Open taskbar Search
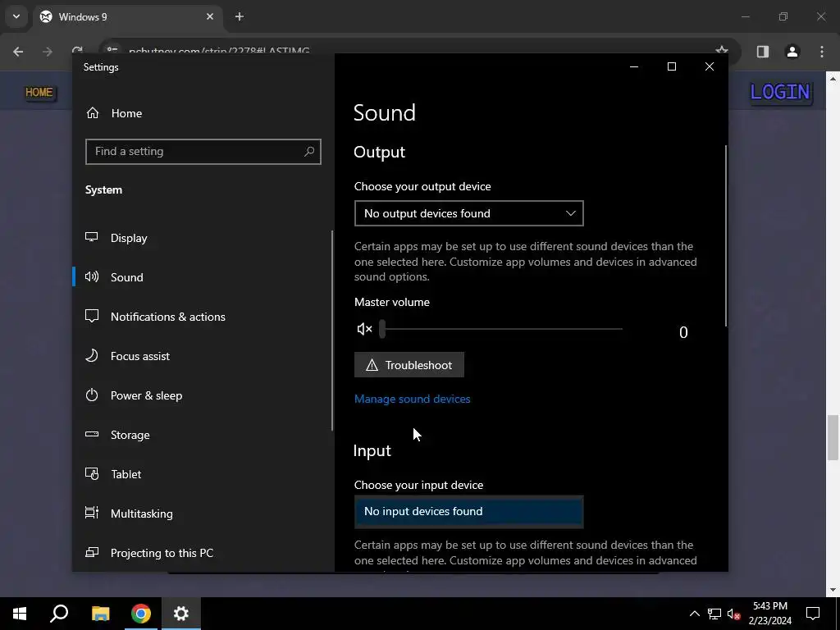The height and width of the screenshot is (630, 840). (59, 614)
